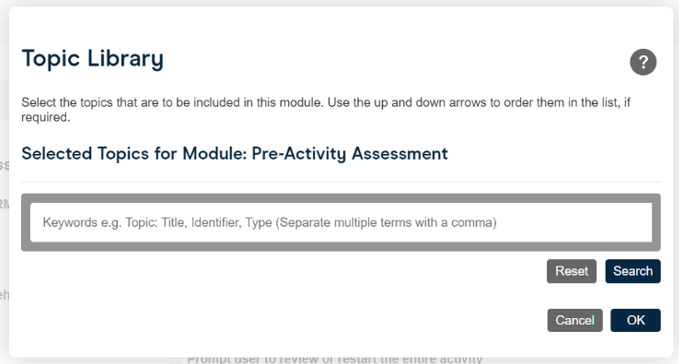Clear keywords using the Reset button
Image resolution: width=679 pixels, height=364 pixels.
coord(572,271)
